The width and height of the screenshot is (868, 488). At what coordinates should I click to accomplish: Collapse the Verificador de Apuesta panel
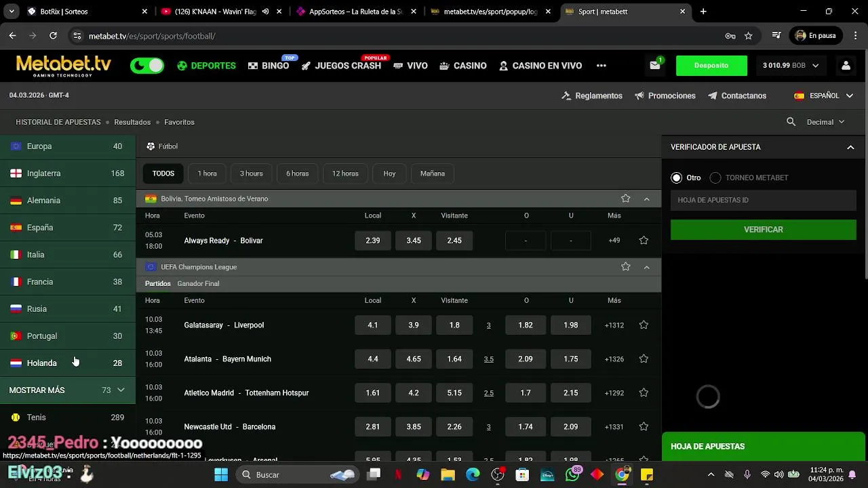tap(850, 147)
